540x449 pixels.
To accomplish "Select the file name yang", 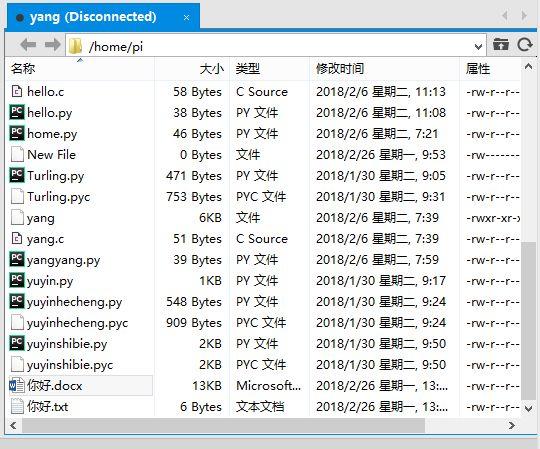I will point(41,219).
